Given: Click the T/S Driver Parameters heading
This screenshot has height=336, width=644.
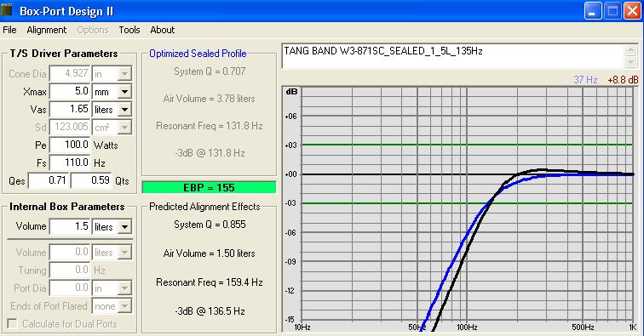Looking at the screenshot, I should [64, 54].
